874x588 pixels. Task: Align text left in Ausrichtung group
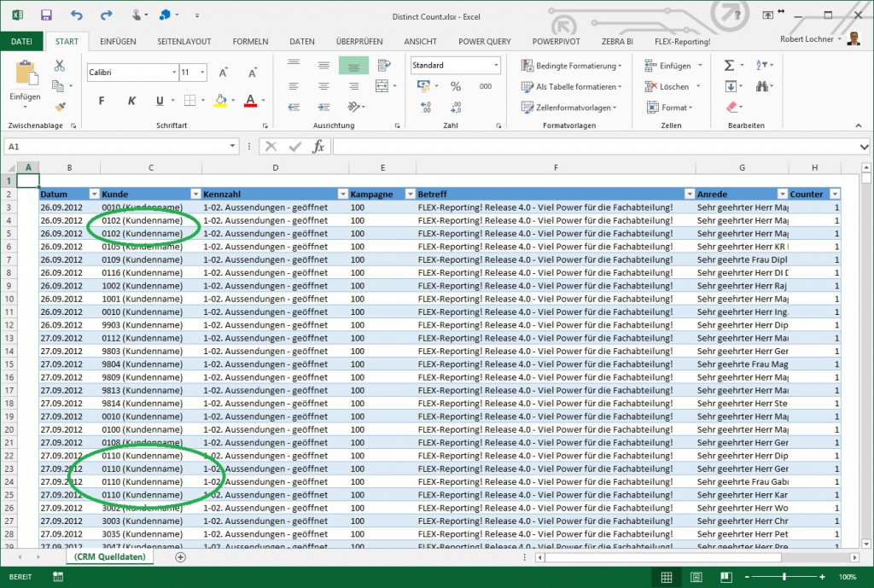[294, 86]
